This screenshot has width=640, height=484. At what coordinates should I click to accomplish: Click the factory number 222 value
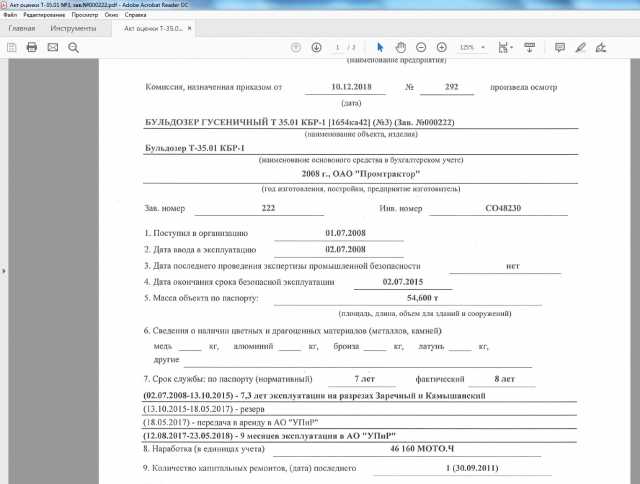[x=268, y=208]
